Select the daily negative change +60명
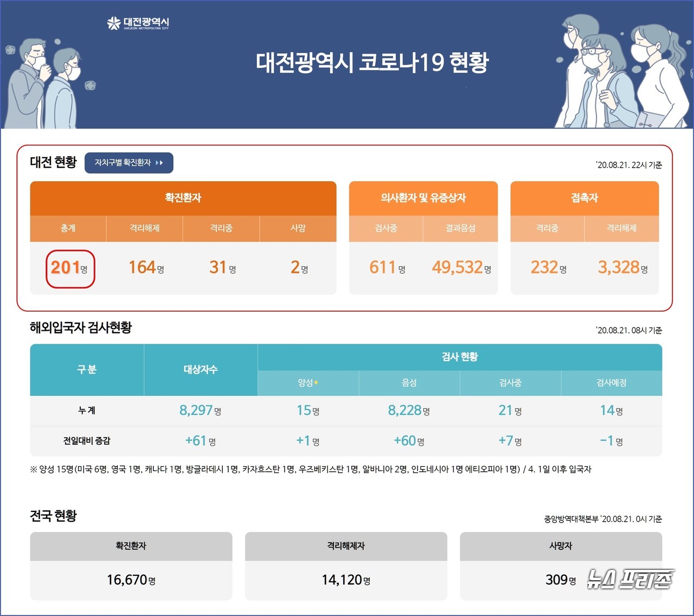This screenshot has height=616, width=694. point(409,441)
